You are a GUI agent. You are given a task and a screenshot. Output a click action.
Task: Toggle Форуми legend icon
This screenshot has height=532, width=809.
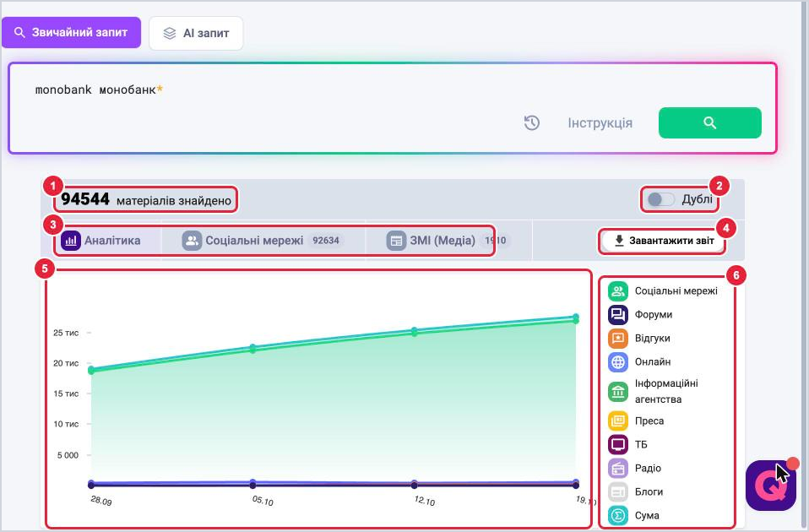(x=617, y=315)
